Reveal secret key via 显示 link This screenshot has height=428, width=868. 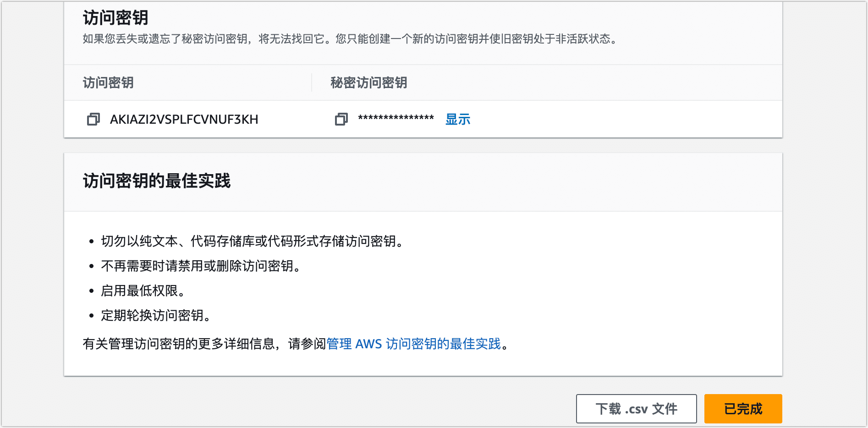pos(458,120)
